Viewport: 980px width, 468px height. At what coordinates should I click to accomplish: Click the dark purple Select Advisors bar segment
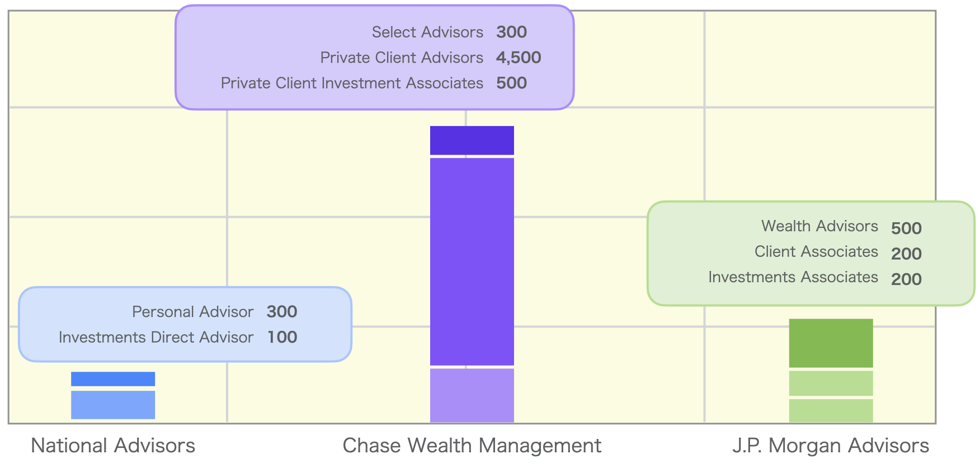[472, 141]
